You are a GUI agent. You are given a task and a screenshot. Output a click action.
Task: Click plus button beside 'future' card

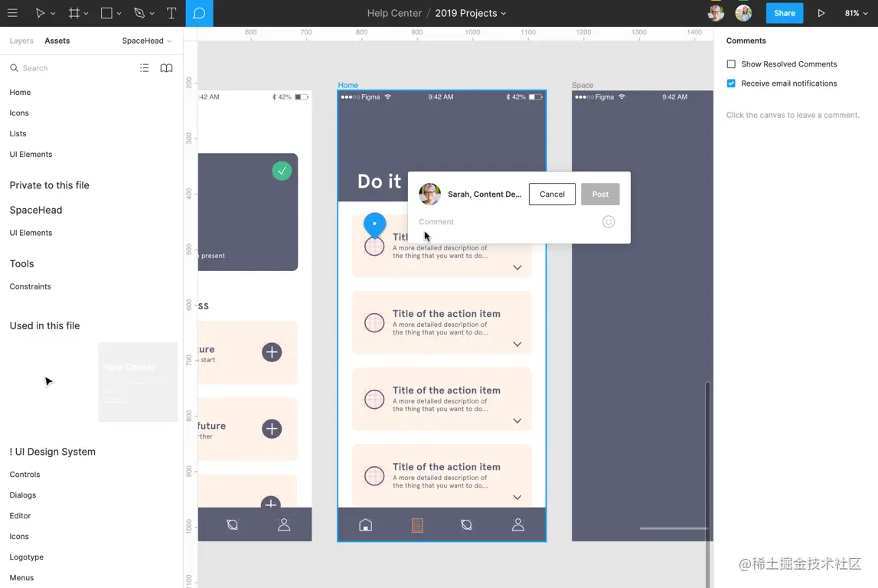[272, 429]
